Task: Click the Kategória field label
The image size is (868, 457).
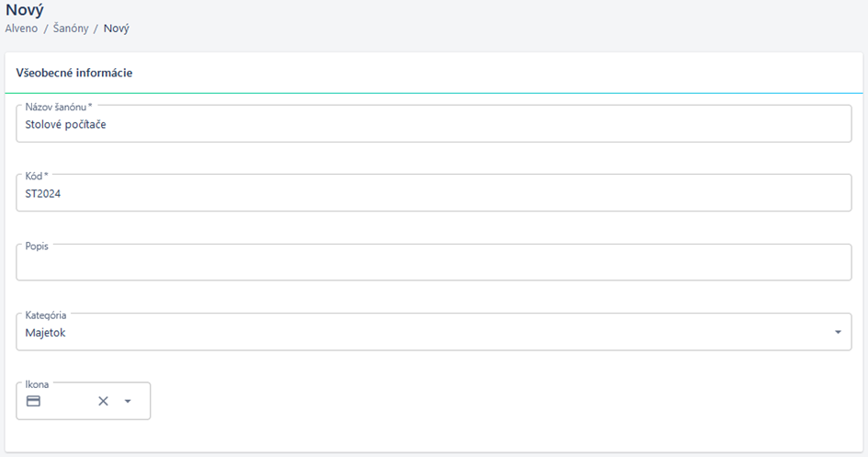Action: coord(45,315)
